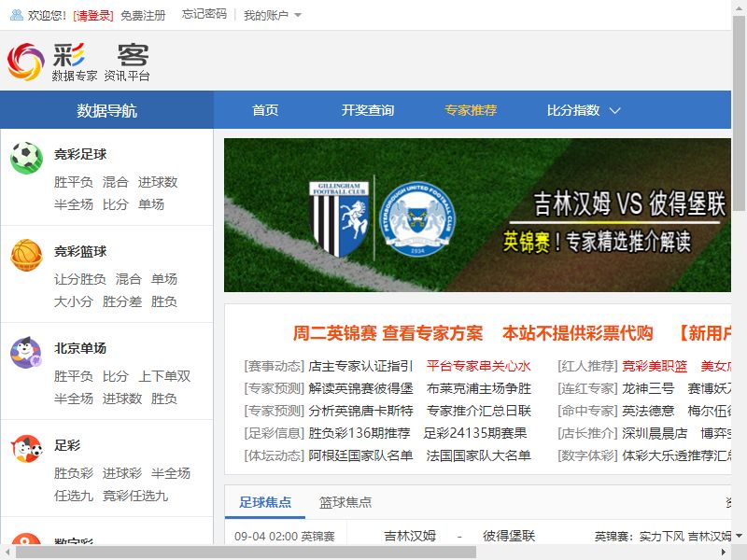The width and height of the screenshot is (747, 560).
Task: Click the 竞彩足球 soccer ball icon
Action: point(26,157)
